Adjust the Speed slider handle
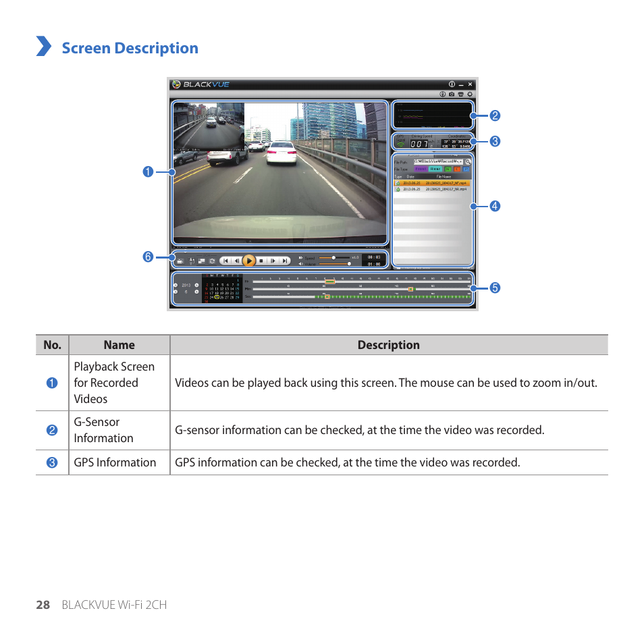The image size is (644, 644). point(333,257)
